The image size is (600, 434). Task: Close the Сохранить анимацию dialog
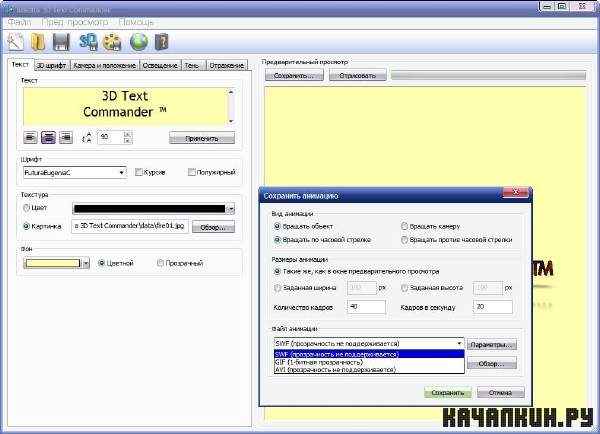(x=515, y=193)
